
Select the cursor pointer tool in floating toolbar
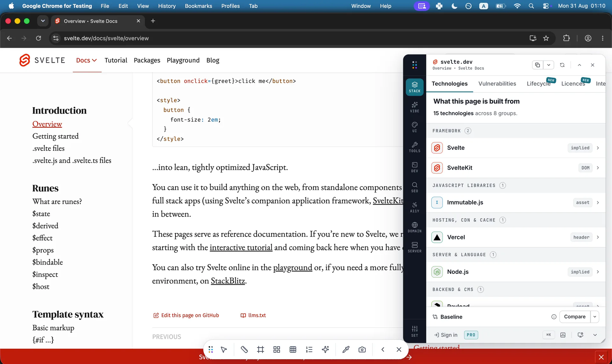224,350
